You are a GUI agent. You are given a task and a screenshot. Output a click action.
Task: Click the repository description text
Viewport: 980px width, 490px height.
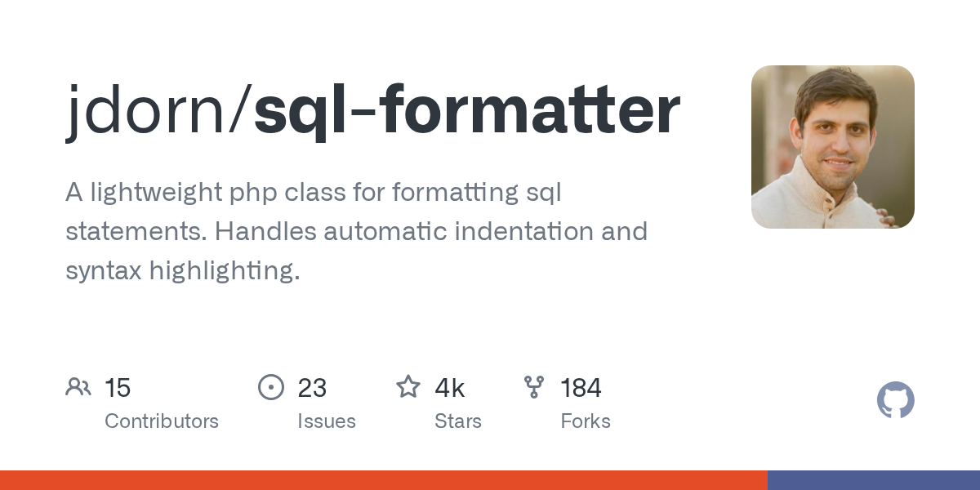[x=356, y=232]
